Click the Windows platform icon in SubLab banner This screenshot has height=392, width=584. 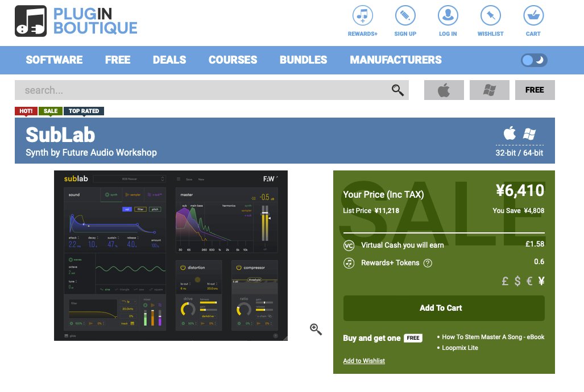click(529, 134)
